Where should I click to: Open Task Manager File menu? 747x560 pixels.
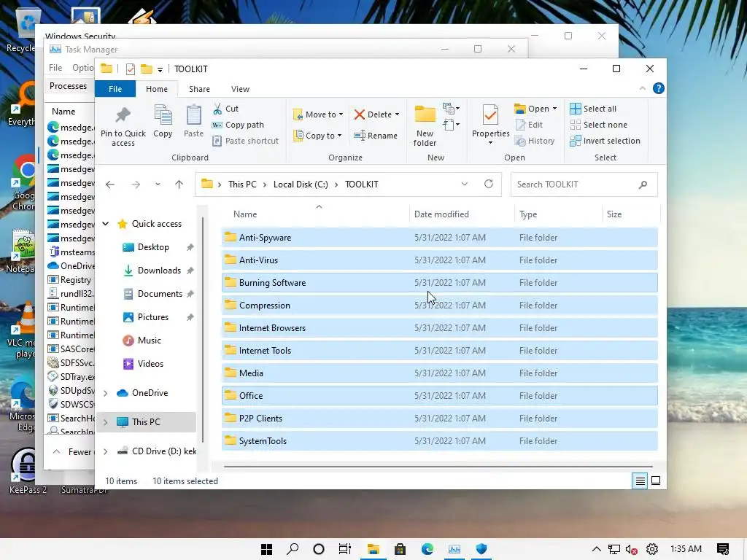click(55, 68)
